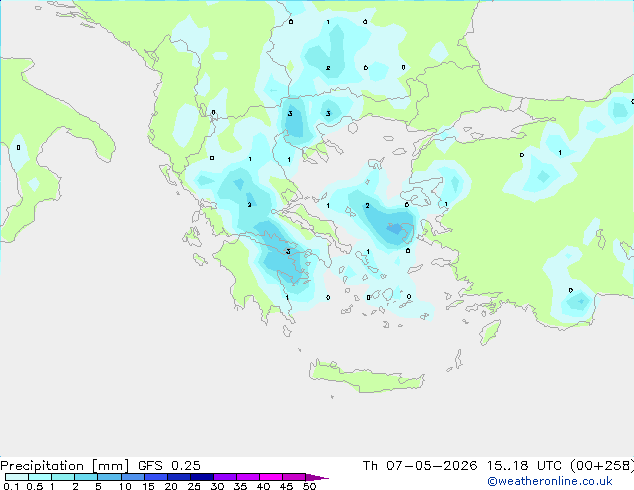The image size is (634, 490).
Task: Click the "25" legend scale label
Action: click(194, 486)
